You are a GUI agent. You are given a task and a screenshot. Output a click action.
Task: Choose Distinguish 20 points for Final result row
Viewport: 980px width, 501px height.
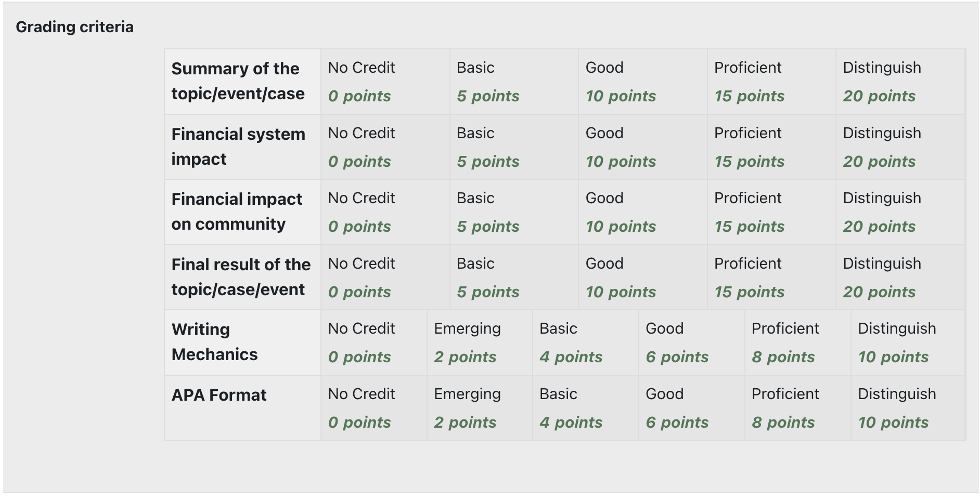(900, 278)
